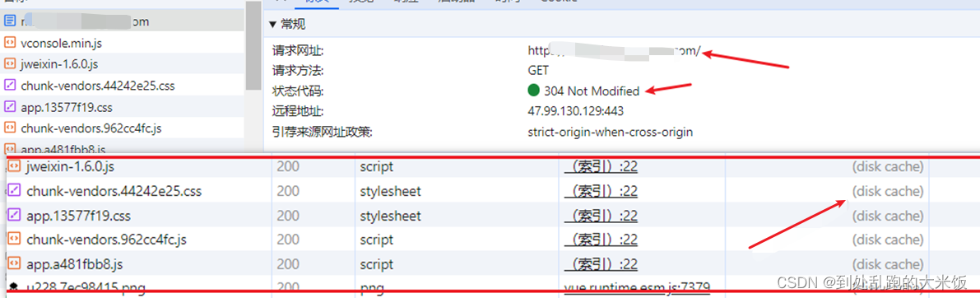The width and height of the screenshot is (980, 298).
Task: Collapse the 常规 (General) headers section
Action: (x=272, y=25)
